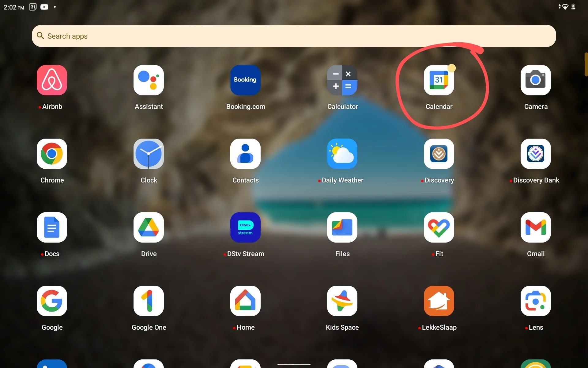This screenshot has width=588, height=368.
Task: Open the DStv Stream app
Action: 246,227
